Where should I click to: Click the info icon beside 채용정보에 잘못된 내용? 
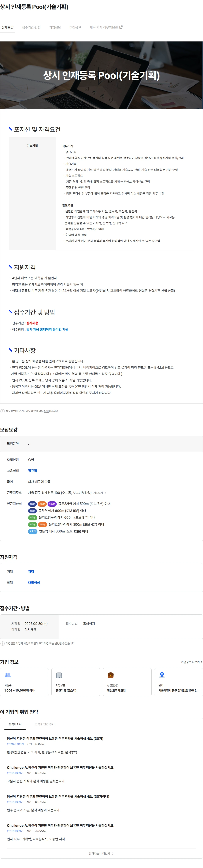(x=3, y=411)
